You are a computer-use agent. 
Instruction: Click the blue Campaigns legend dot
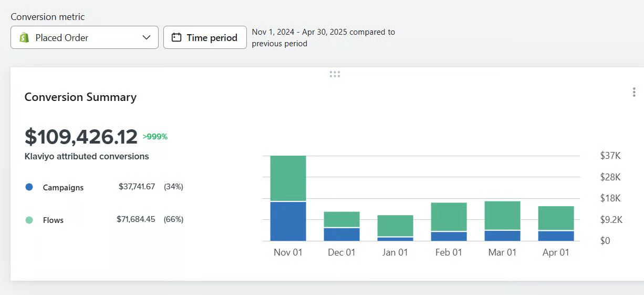[x=29, y=187]
